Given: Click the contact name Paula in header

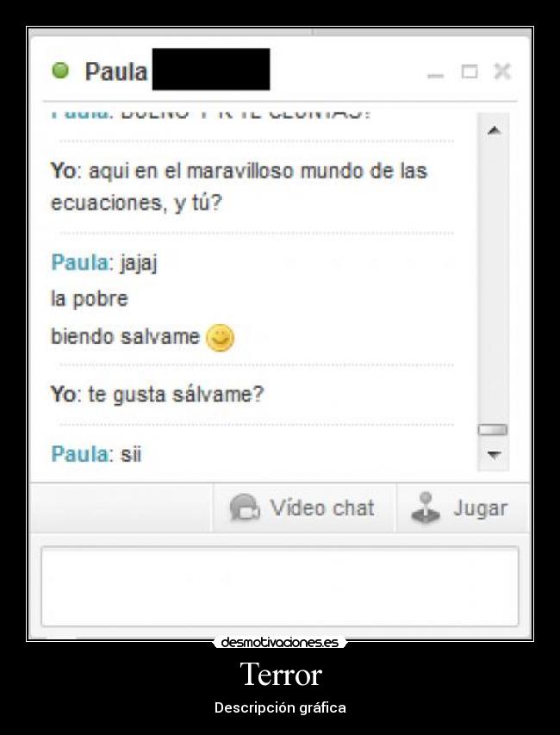Looking at the screenshot, I should [x=116, y=72].
